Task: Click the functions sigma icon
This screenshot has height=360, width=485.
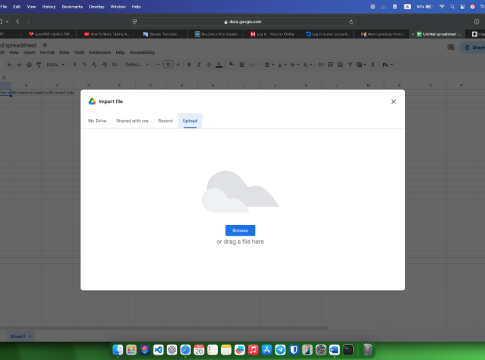Action: [x=373, y=65]
